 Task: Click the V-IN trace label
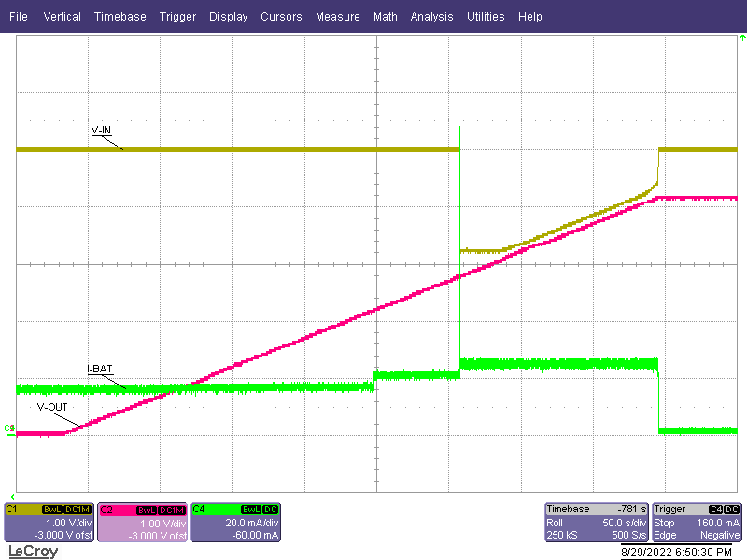pos(100,132)
